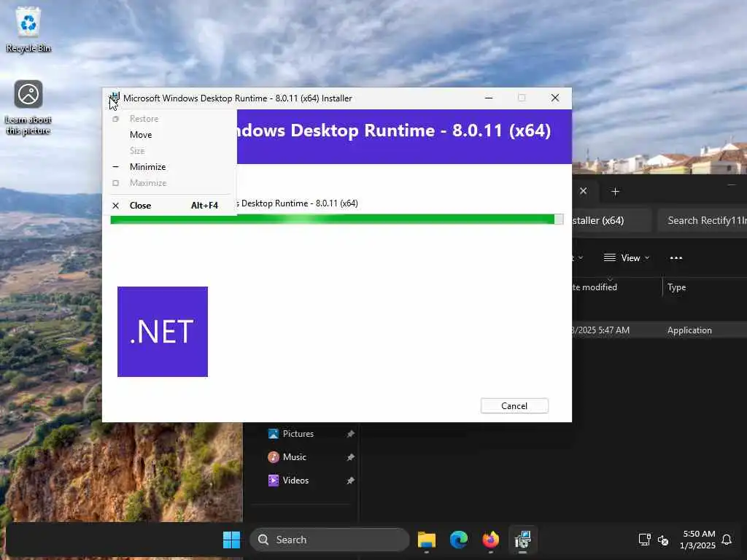Click the greyed-out Size menu entry
The height and width of the screenshot is (560, 747).
tap(170, 150)
